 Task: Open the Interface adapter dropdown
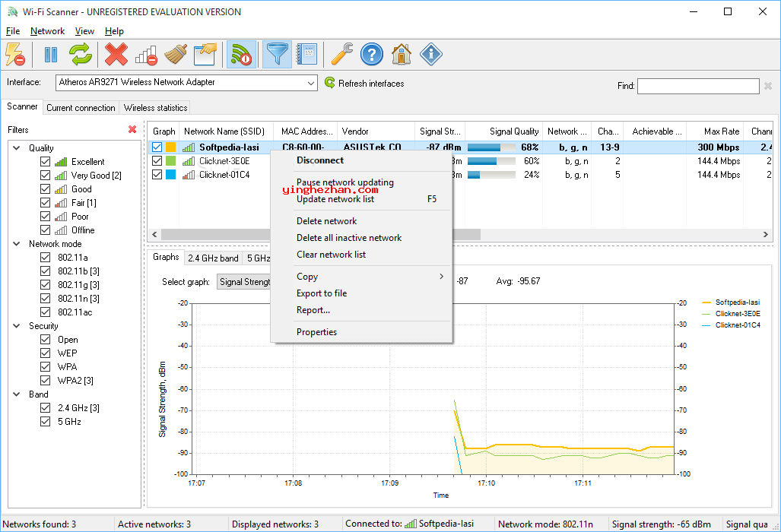pyautogui.click(x=187, y=83)
